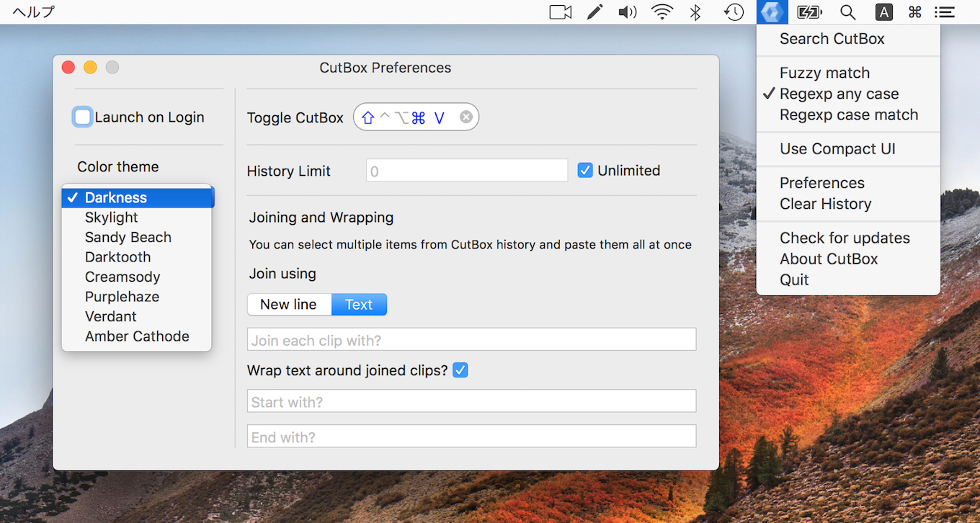Click the Time Machine icon
The image size is (980, 523).
[734, 12]
